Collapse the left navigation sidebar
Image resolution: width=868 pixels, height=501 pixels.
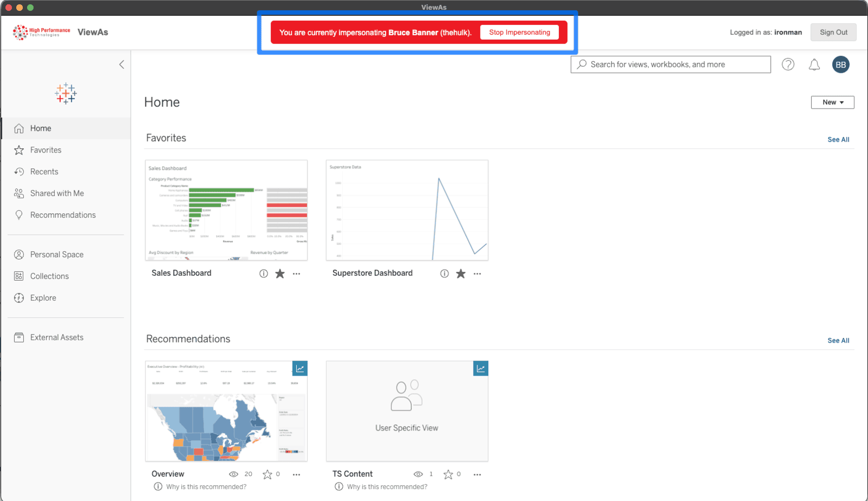click(122, 65)
